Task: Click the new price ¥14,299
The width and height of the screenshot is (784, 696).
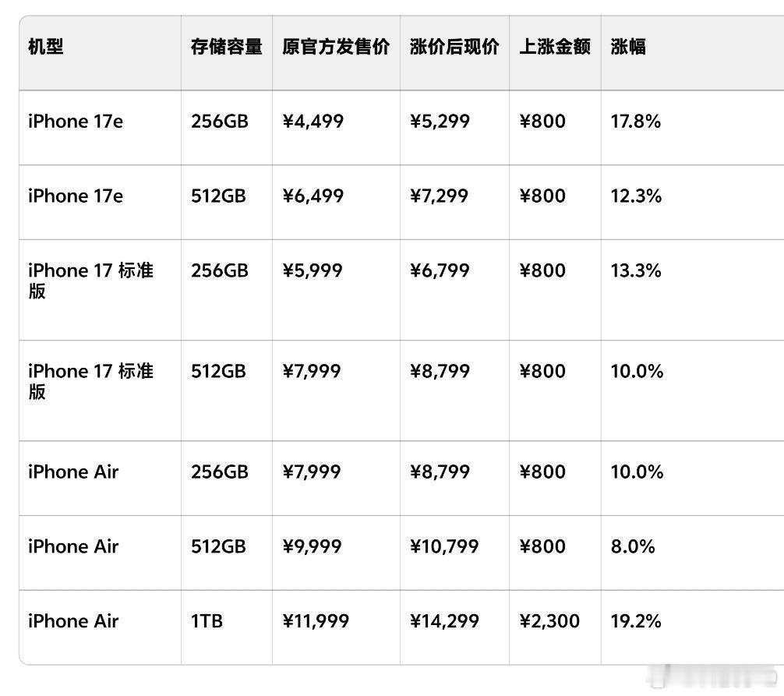Action: pos(444,621)
